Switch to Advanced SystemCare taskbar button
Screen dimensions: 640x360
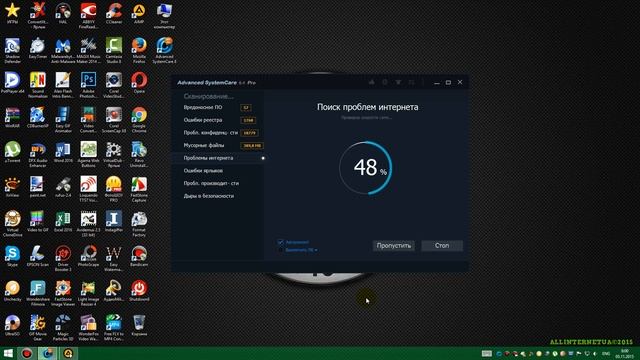pos(47,353)
